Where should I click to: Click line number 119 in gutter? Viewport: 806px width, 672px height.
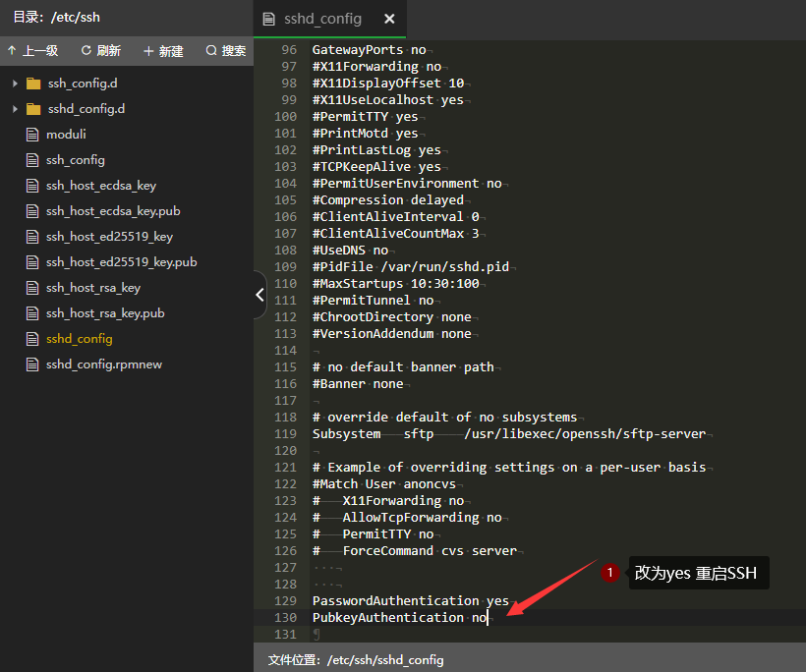285,434
